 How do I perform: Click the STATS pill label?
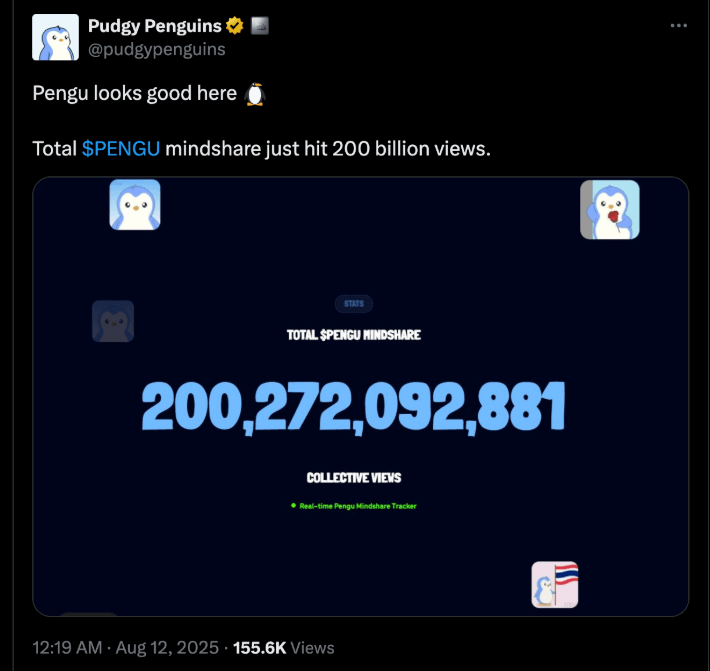pyautogui.click(x=354, y=304)
